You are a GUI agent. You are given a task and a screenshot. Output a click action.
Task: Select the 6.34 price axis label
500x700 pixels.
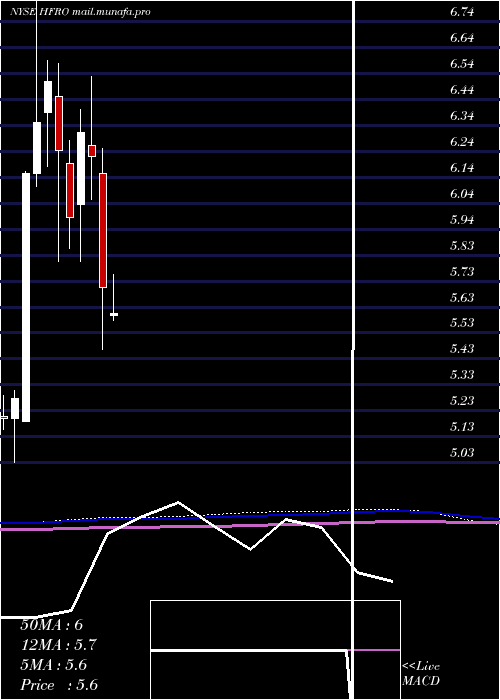(x=462, y=116)
